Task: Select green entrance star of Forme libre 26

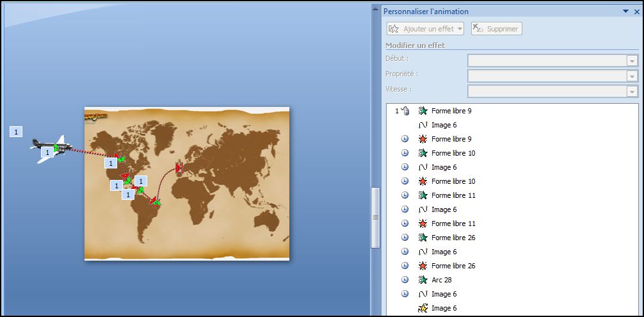Action: click(x=423, y=238)
